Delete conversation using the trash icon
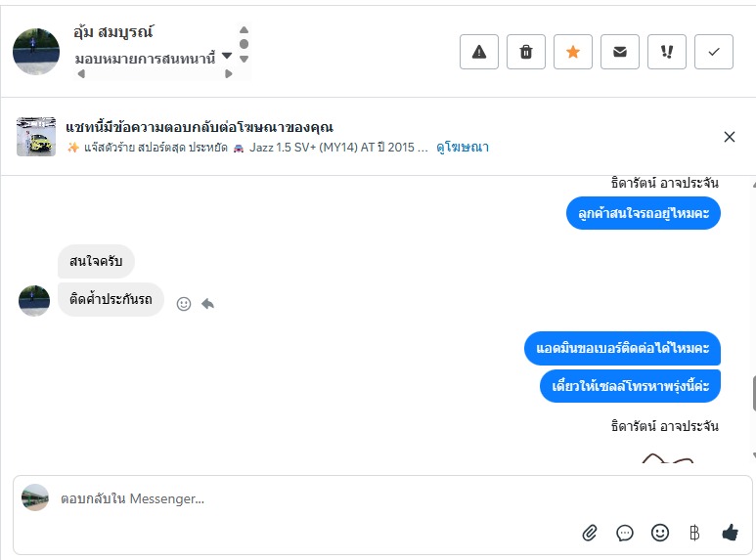This screenshot has height=560, width=756. click(526, 53)
